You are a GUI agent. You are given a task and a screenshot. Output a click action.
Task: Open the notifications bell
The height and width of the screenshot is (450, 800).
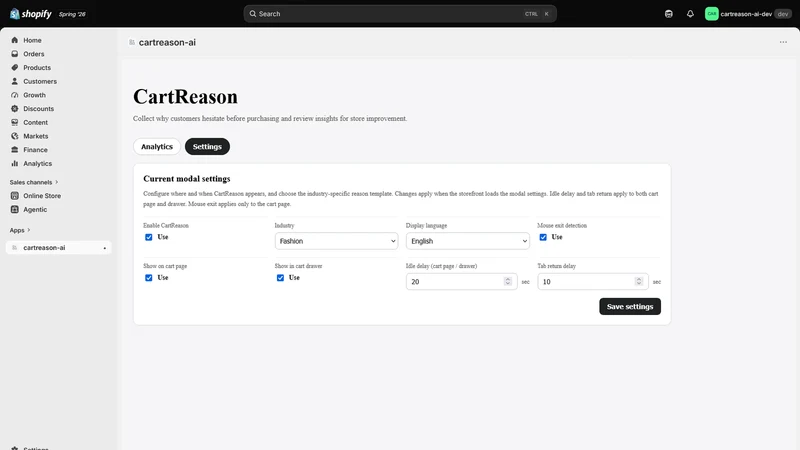(x=690, y=14)
